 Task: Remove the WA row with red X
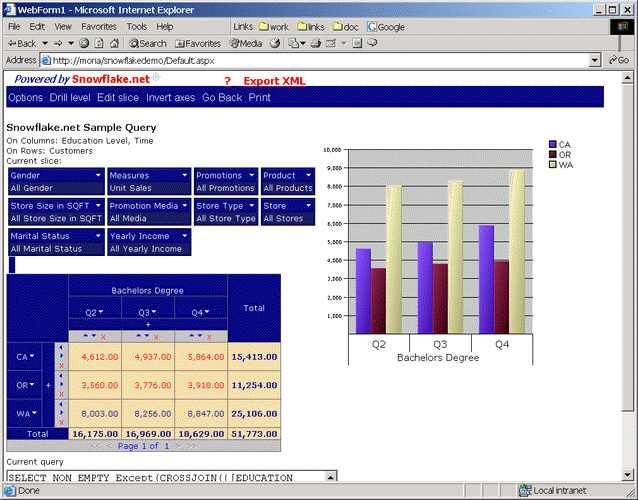point(61,423)
